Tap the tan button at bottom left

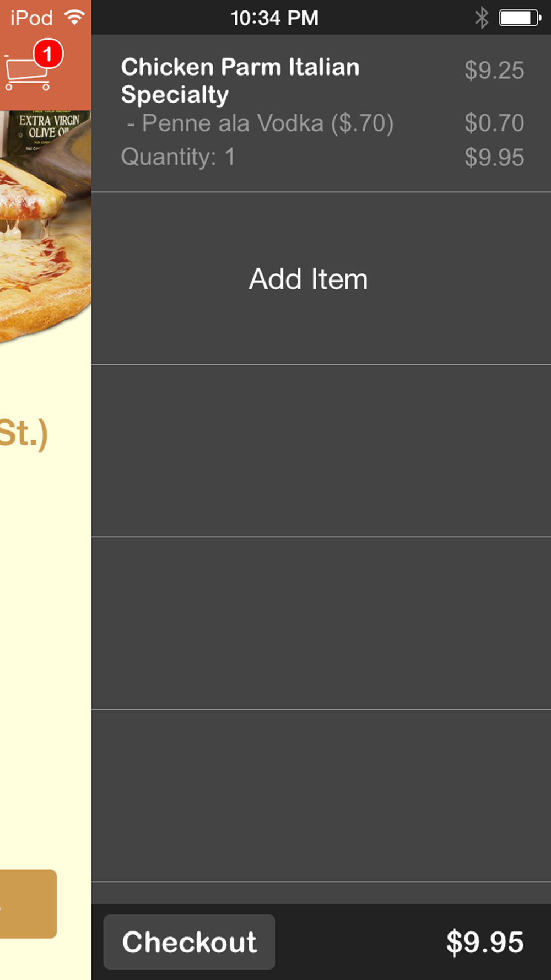coord(28,904)
